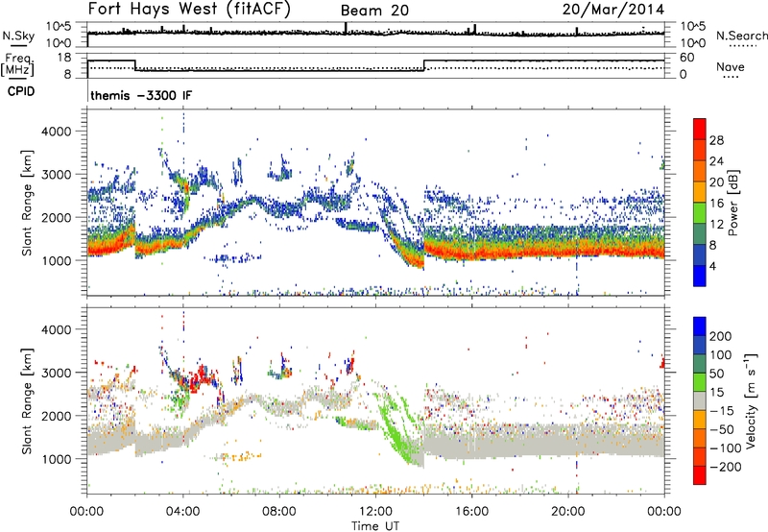Click the 100 tick on Velocity colorbar
Image resolution: width=768 pixels, height=532 pixels.
tap(721, 354)
